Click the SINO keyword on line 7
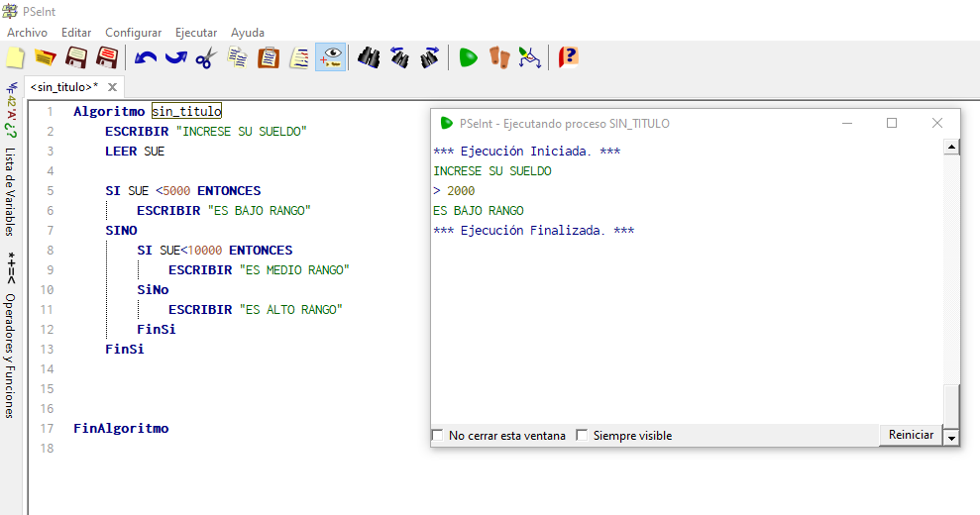 tap(121, 231)
